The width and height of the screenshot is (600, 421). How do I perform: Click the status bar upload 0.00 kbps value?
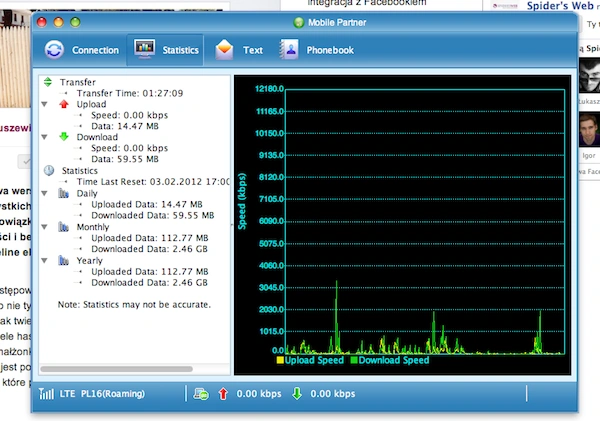pos(259,394)
